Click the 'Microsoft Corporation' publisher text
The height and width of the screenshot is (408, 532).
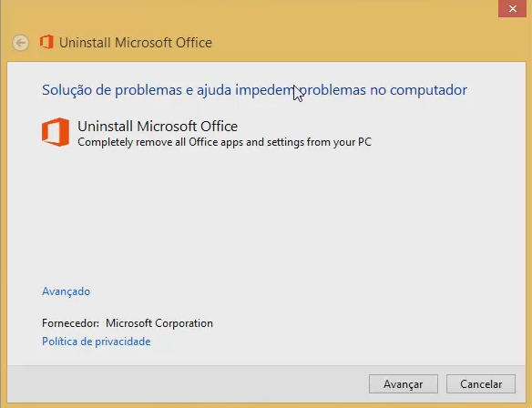[159, 323]
